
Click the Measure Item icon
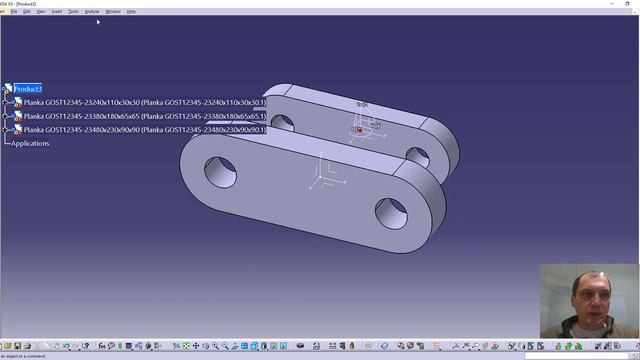pos(342,346)
